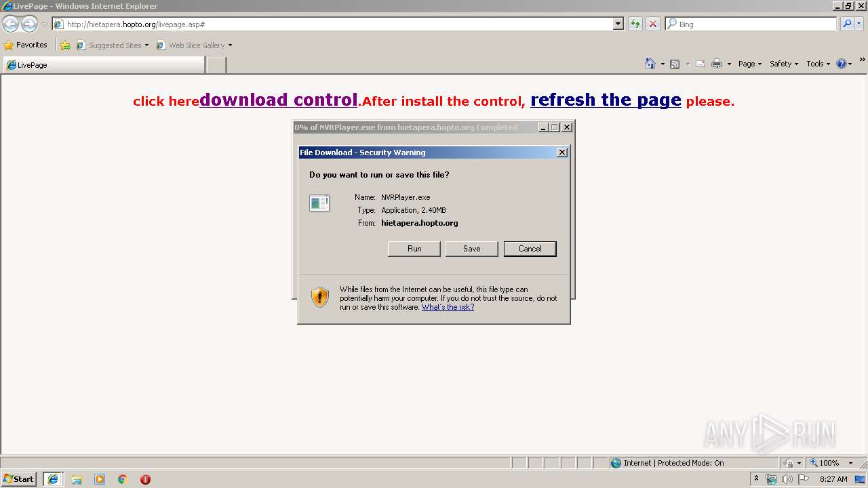Click the Read Mail envelope icon
This screenshot has width=868, height=488.
click(x=701, y=64)
